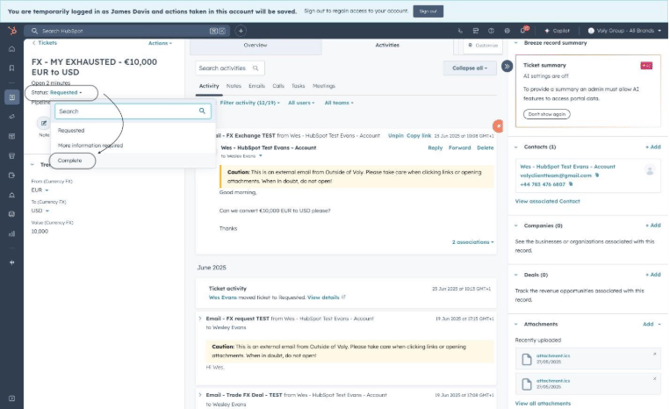The width and height of the screenshot is (670, 409).
Task: Copy the contact email address icon
Action: coord(597,175)
